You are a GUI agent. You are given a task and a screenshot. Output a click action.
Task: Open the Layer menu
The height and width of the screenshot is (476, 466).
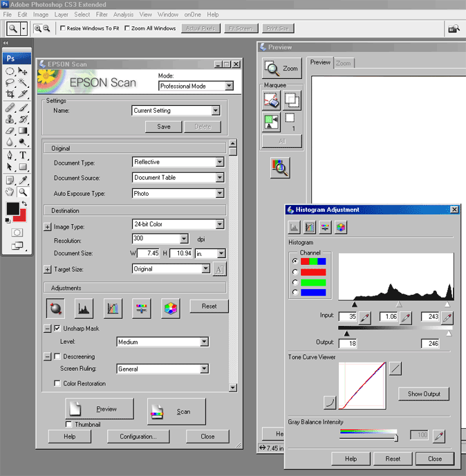(x=62, y=15)
